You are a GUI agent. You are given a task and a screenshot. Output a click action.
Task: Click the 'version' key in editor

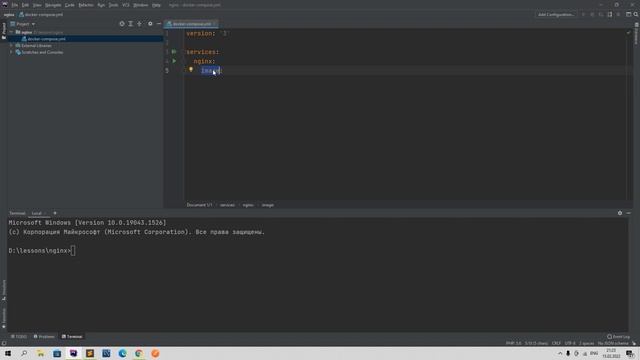[x=199, y=33]
